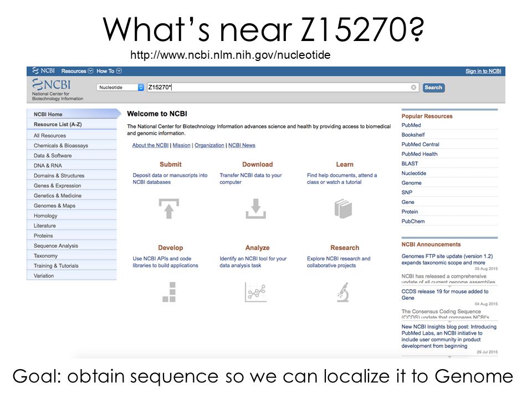The image size is (532, 399).
Task: Click the Download heading
Action: tap(258, 164)
